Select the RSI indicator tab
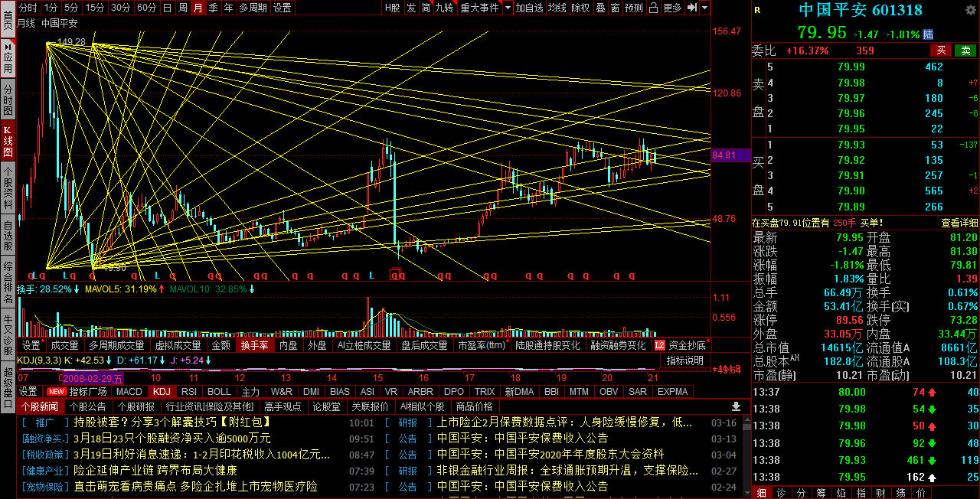The width and height of the screenshot is (980, 499). [x=188, y=391]
